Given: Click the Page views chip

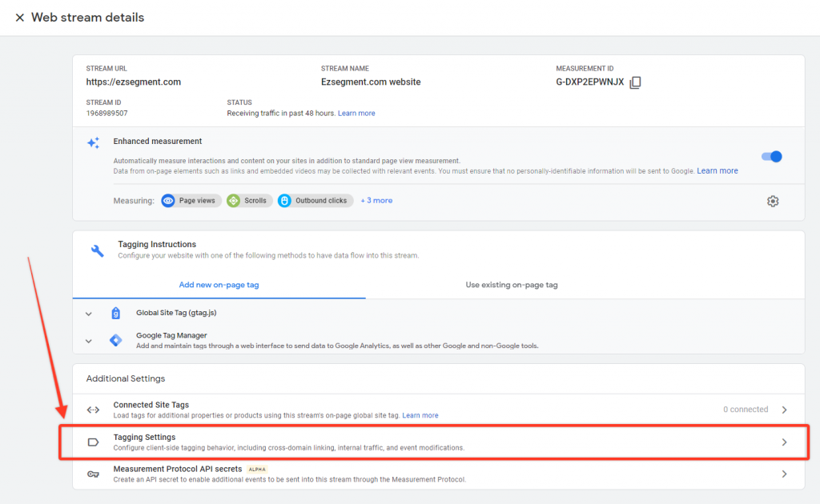Looking at the screenshot, I should coord(191,201).
